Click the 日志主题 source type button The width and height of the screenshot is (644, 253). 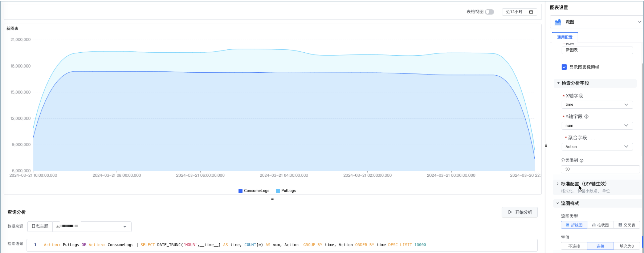pos(40,226)
